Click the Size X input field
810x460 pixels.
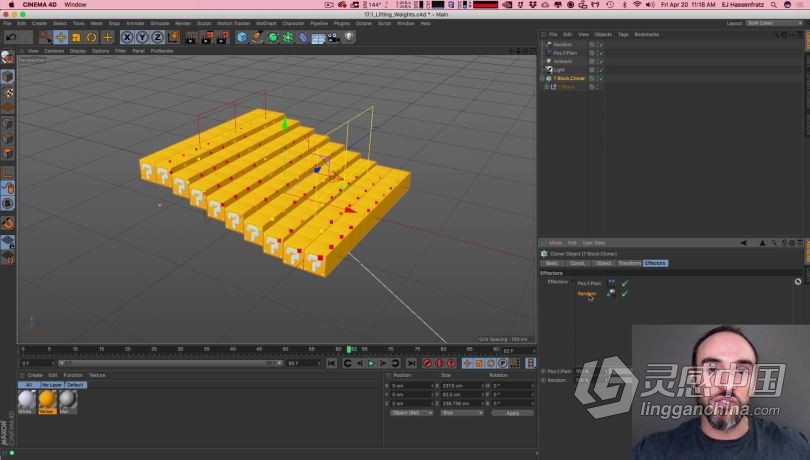coord(462,386)
